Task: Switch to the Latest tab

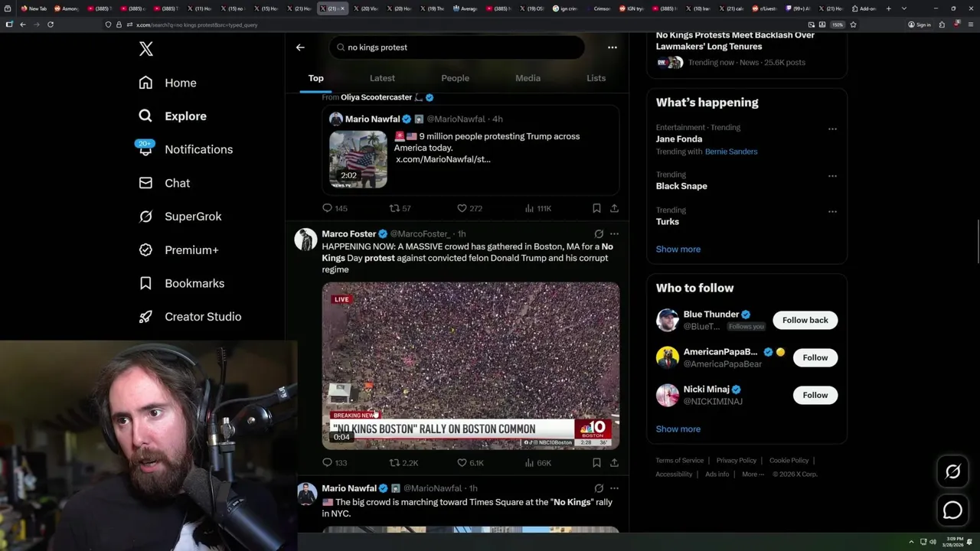Action: pos(382,78)
